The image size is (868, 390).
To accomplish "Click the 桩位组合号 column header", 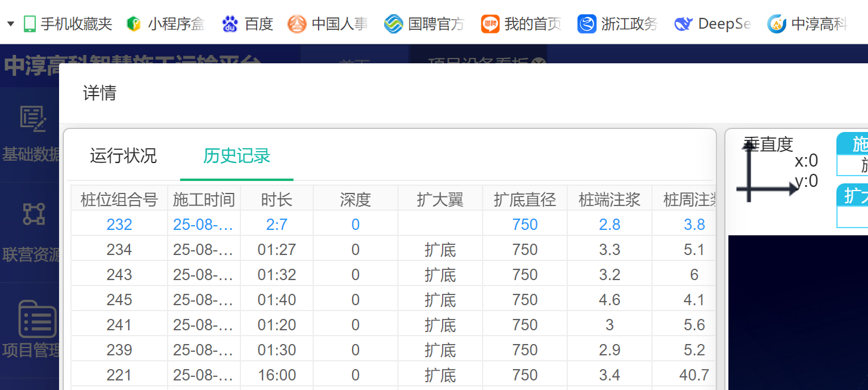I will click(119, 199).
